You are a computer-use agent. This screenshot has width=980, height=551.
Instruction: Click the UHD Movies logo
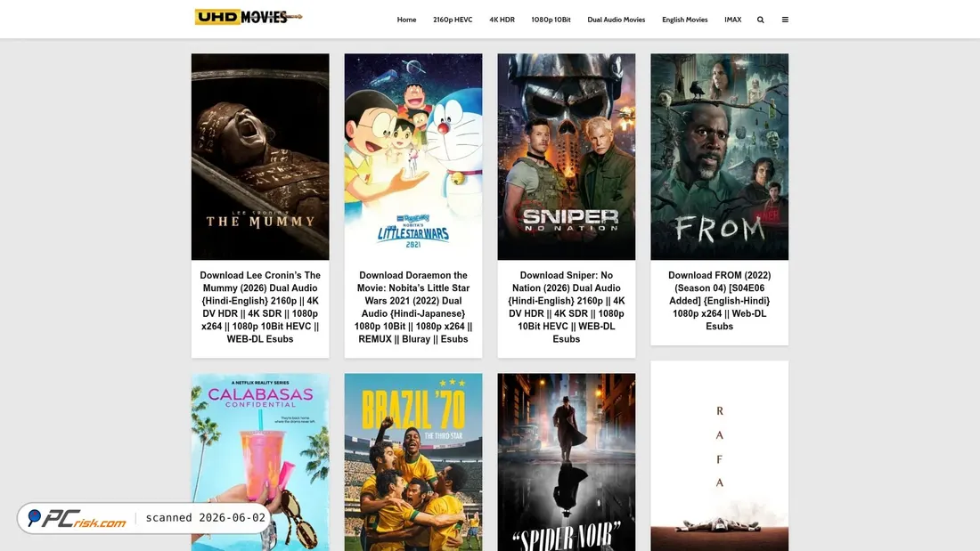[x=249, y=17]
